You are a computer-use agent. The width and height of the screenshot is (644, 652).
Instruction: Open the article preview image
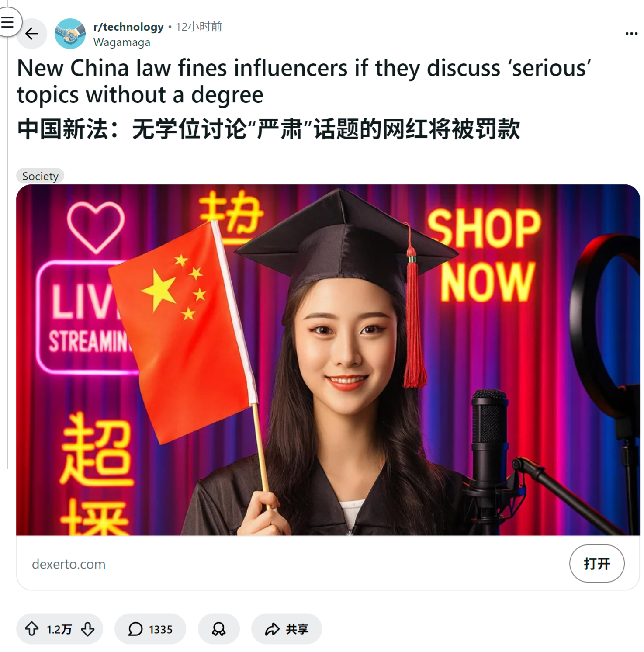click(x=328, y=360)
